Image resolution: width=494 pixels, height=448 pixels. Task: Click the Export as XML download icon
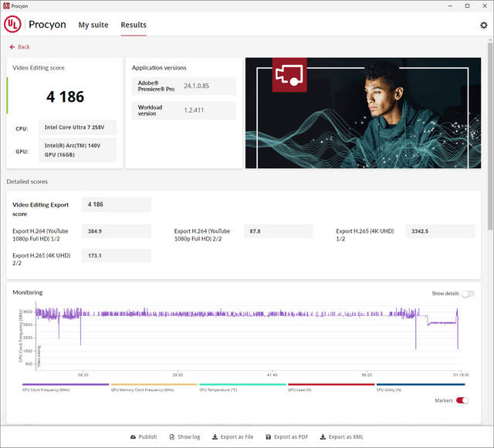point(323,437)
